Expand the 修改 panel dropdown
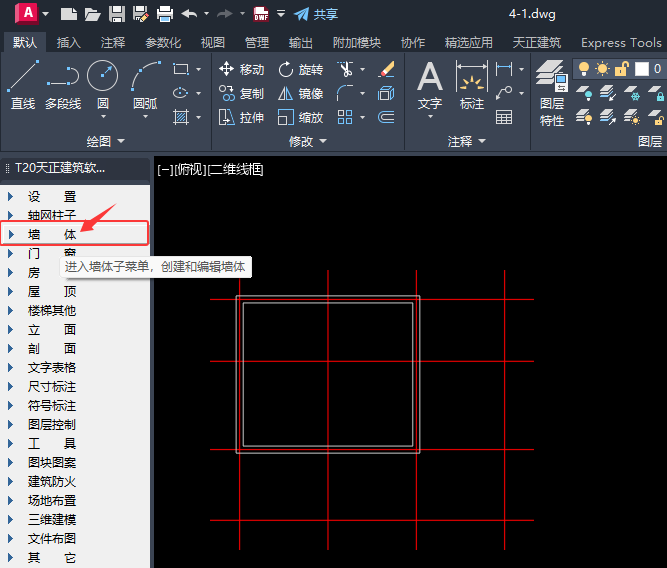 [323, 141]
